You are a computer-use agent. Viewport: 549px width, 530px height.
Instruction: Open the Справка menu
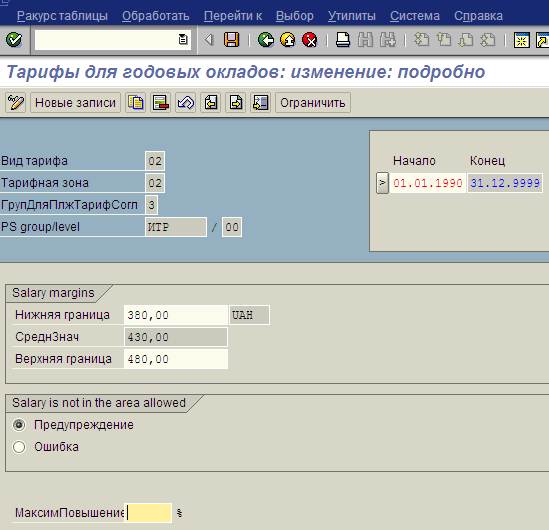click(478, 16)
